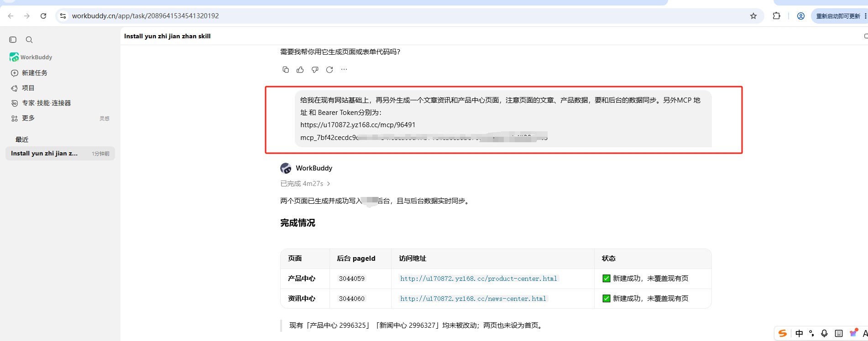Click the page title Install yun zhi jian zhan skill
Image resolution: width=868 pixels, height=341 pixels.
(167, 36)
